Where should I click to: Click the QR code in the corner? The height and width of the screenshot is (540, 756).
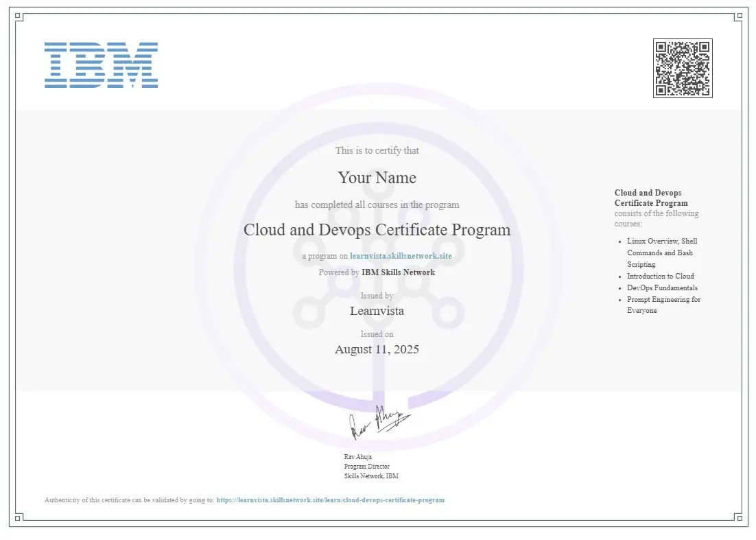pyautogui.click(x=682, y=68)
